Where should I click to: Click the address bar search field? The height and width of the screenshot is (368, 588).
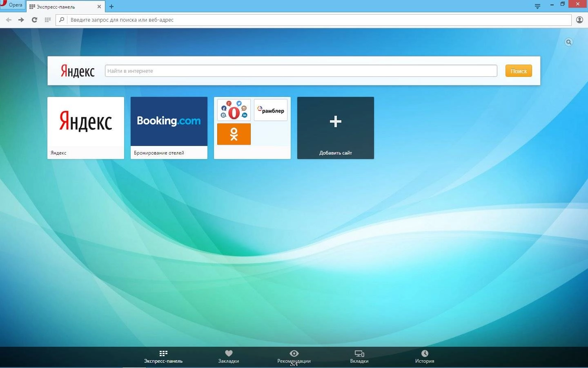[314, 20]
